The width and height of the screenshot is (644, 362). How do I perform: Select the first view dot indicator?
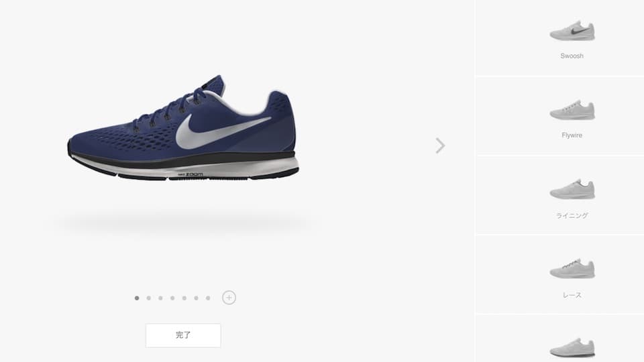[137, 298]
